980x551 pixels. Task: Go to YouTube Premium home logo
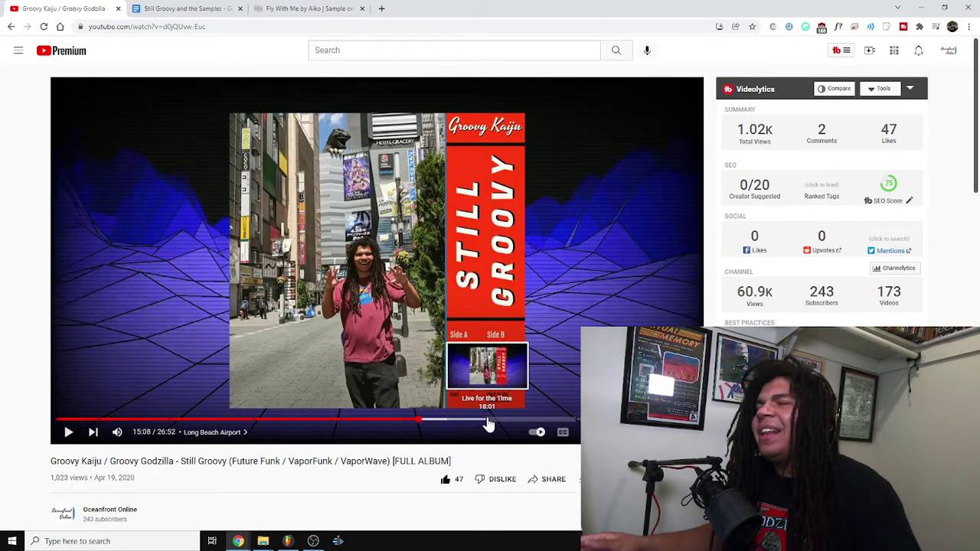(61, 51)
